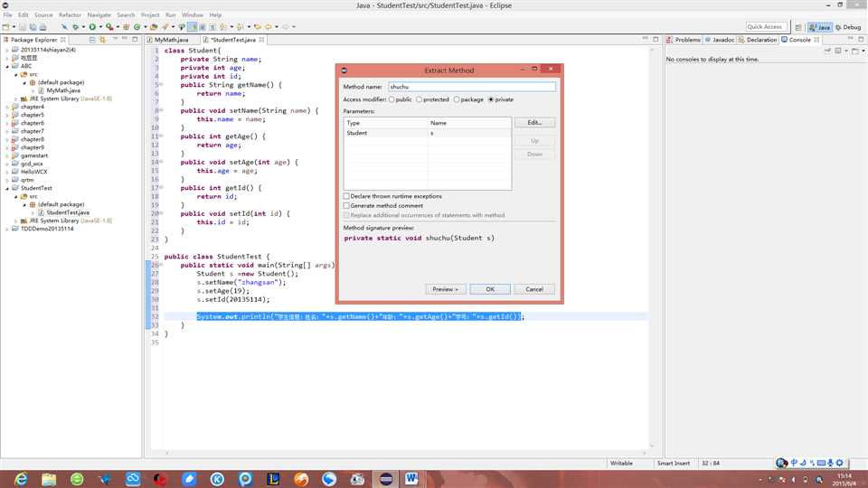Click the Debug bug toolbar icon
Viewport: 868px width, 488px height.
click(x=76, y=27)
